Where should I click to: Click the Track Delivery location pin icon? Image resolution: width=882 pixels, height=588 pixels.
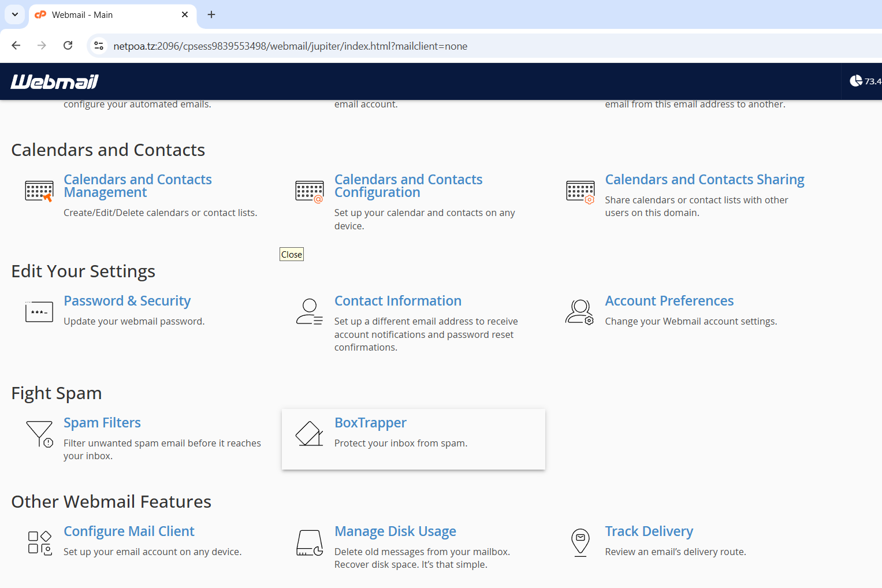coord(580,543)
